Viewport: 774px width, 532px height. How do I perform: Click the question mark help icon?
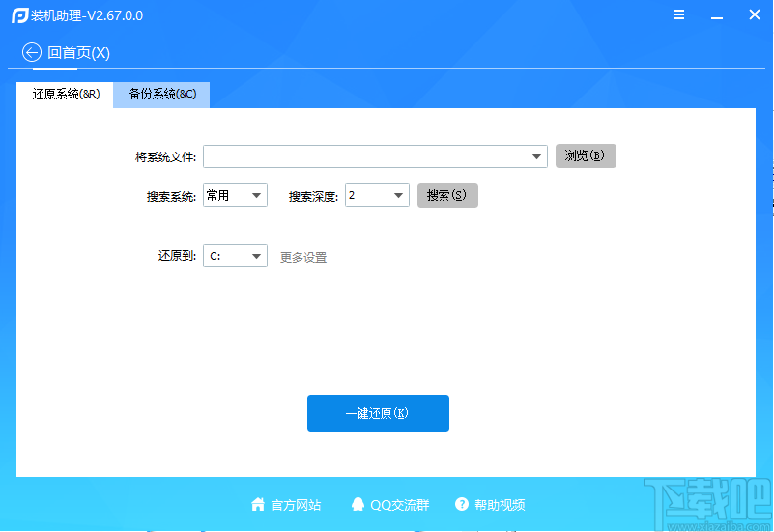point(462,504)
